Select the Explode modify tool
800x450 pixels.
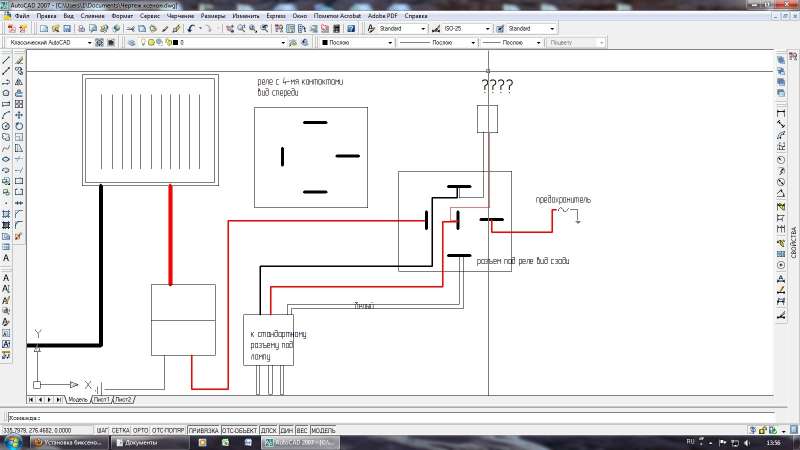click(x=19, y=236)
